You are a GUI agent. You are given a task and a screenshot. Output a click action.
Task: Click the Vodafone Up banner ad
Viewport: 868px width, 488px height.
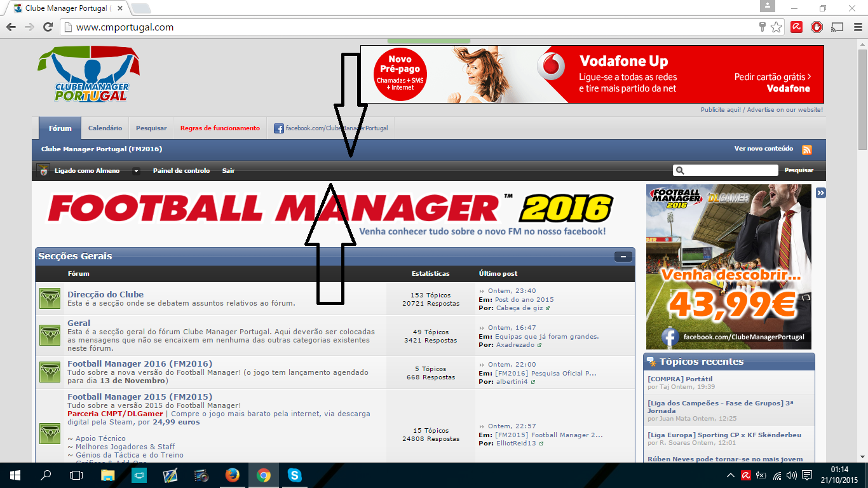tap(592, 74)
